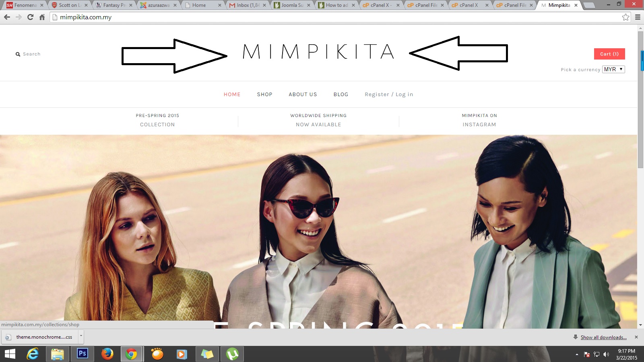
Task: Open the downloaded theme.monochrome css file
Action: (x=40, y=337)
